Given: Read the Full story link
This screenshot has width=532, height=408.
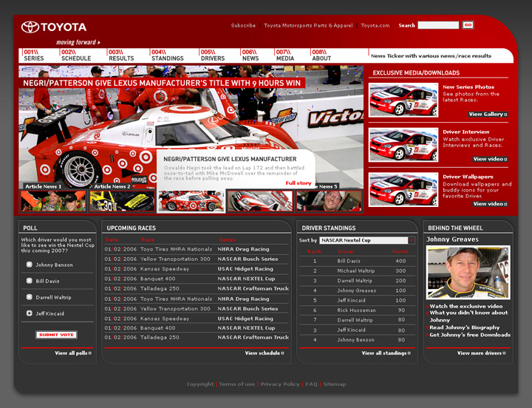Looking at the screenshot, I should click(x=299, y=183).
